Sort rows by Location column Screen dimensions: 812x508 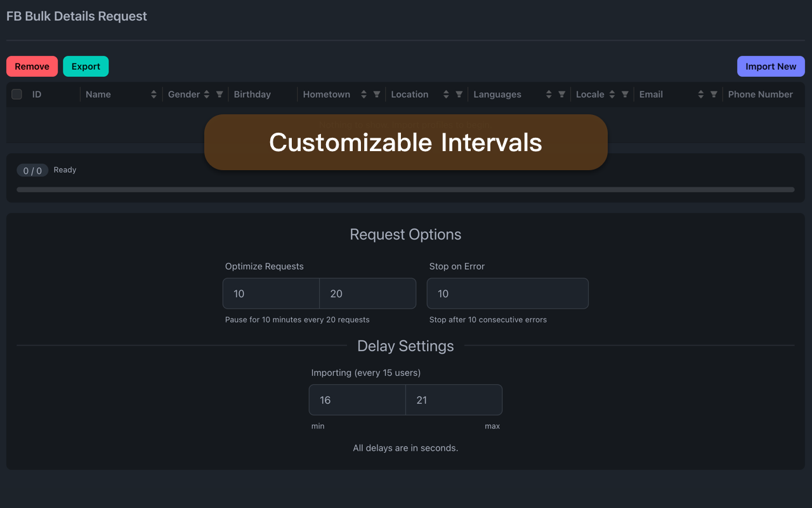tap(446, 95)
